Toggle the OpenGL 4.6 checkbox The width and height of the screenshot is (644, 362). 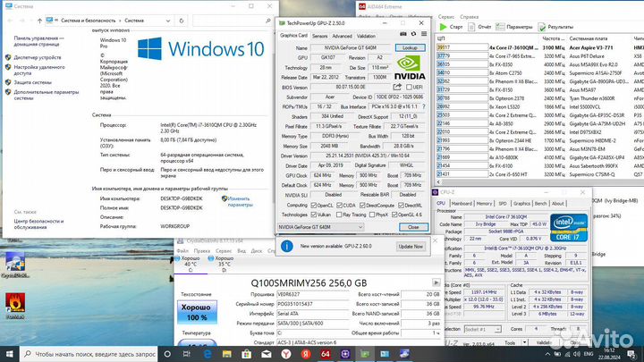(x=394, y=215)
